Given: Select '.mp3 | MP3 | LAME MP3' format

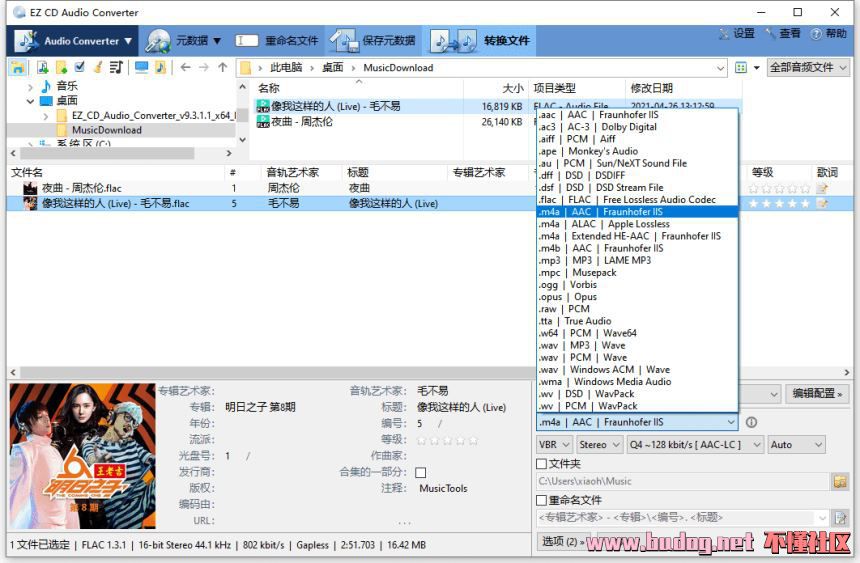Looking at the screenshot, I should click(594, 260).
